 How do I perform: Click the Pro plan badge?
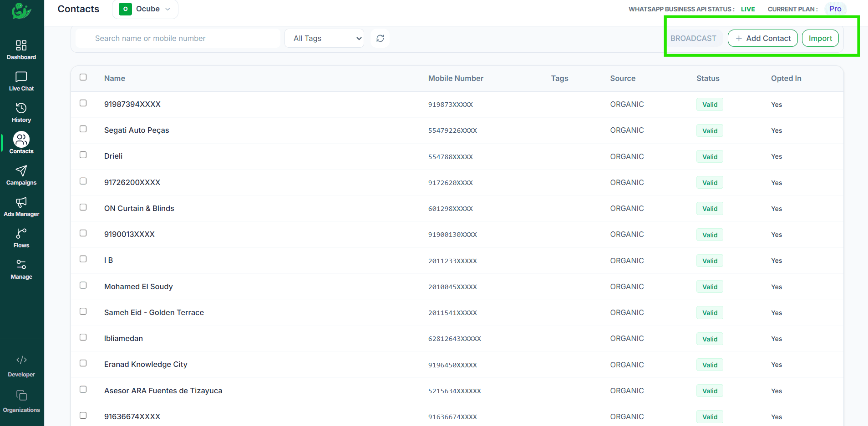click(x=835, y=9)
